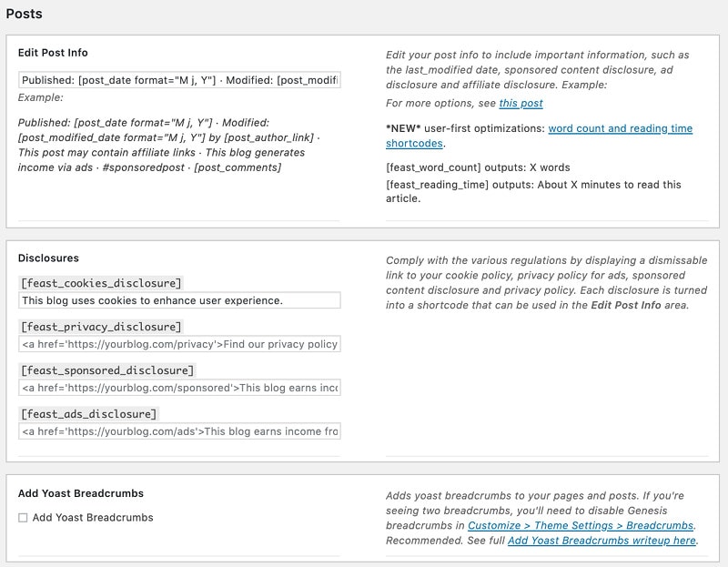Viewport: 728px width, 567px height.
Task: Open the "this post" link
Action: tap(521, 104)
